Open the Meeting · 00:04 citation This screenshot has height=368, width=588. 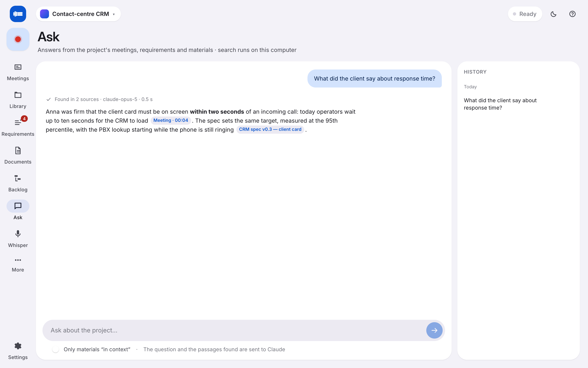[x=170, y=120]
